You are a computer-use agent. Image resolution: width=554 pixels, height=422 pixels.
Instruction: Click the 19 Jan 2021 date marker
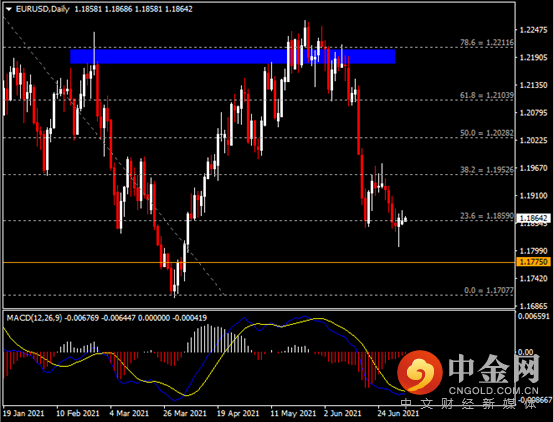[24, 413]
